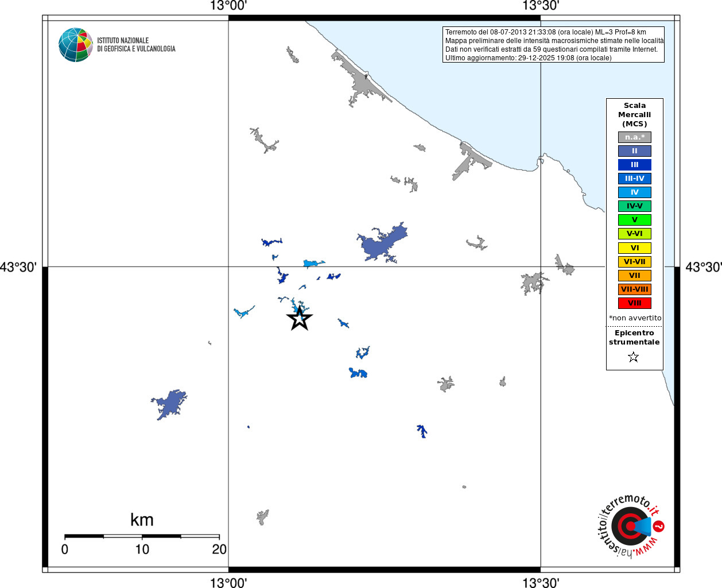Click the top 13°00' longitude label
The image size is (722, 588).
(228, 6)
